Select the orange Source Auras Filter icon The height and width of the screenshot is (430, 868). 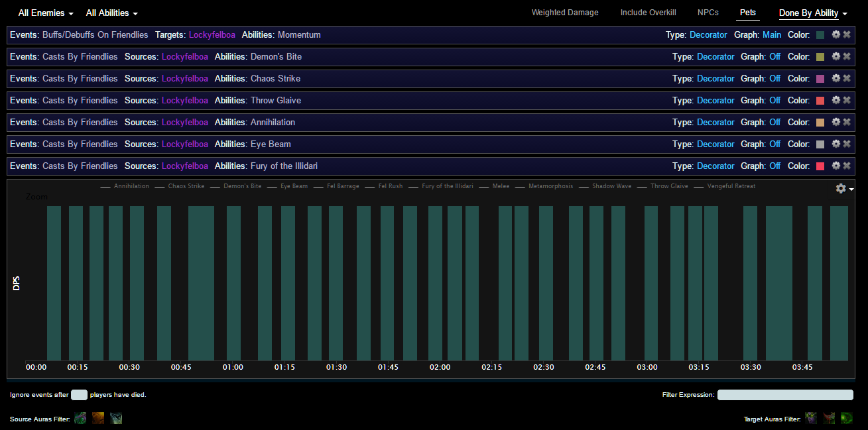pyautogui.click(x=98, y=418)
